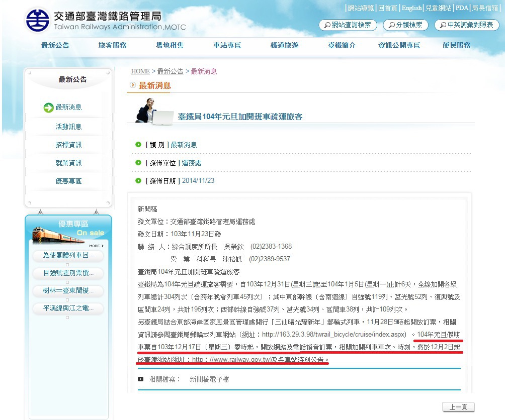Open the www.railway.gov.tw URL

coord(232,360)
